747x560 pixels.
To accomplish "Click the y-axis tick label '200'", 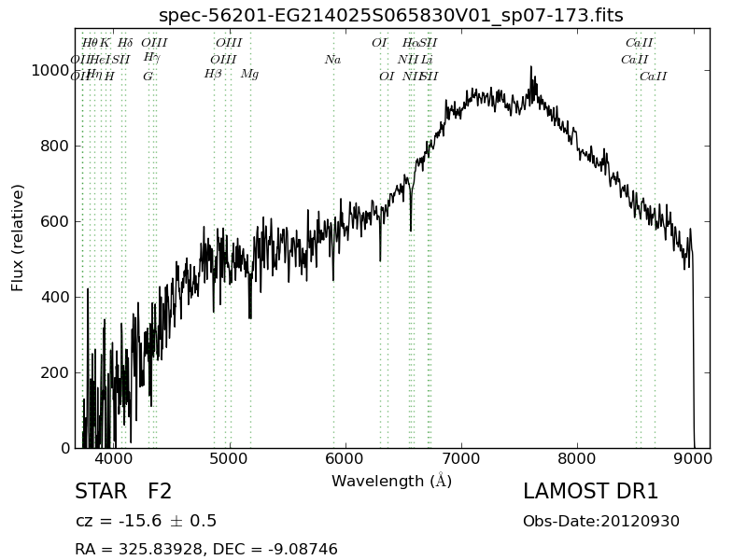I will point(55,372).
